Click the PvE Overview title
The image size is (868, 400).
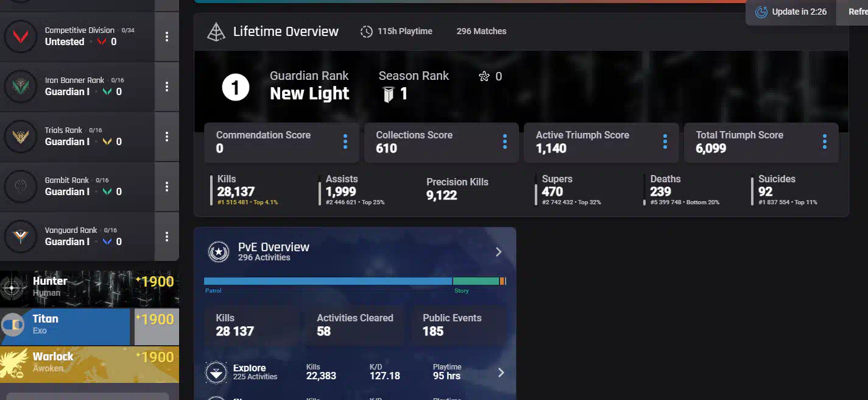point(273,247)
